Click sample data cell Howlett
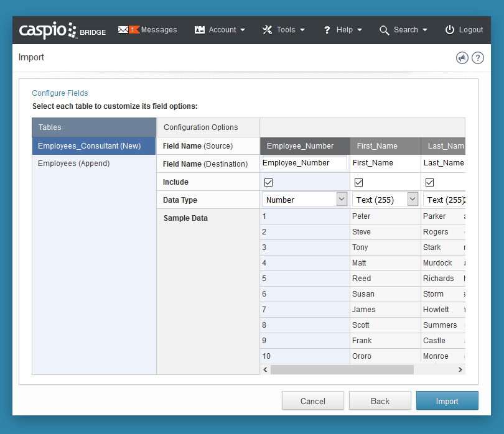 [442, 310]
